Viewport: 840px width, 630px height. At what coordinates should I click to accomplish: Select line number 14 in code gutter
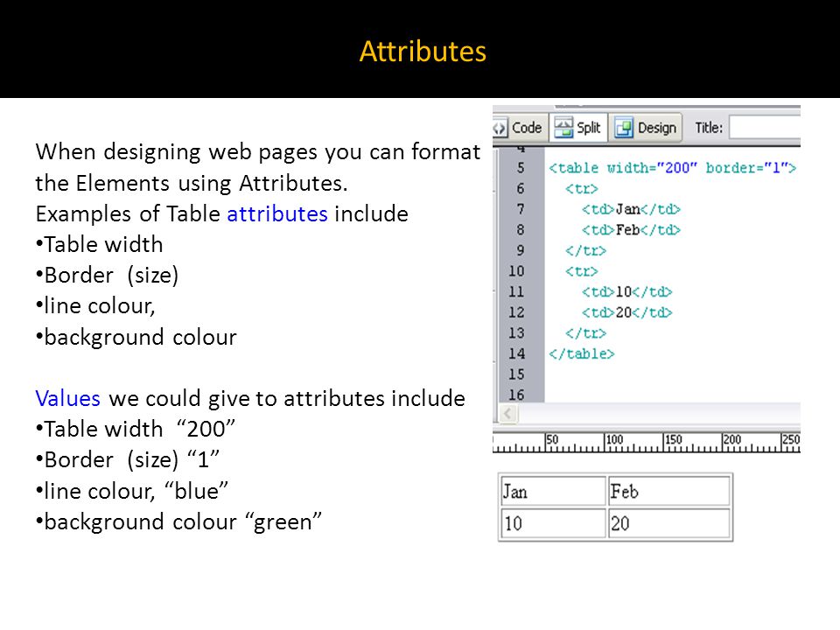coord(516,353)
